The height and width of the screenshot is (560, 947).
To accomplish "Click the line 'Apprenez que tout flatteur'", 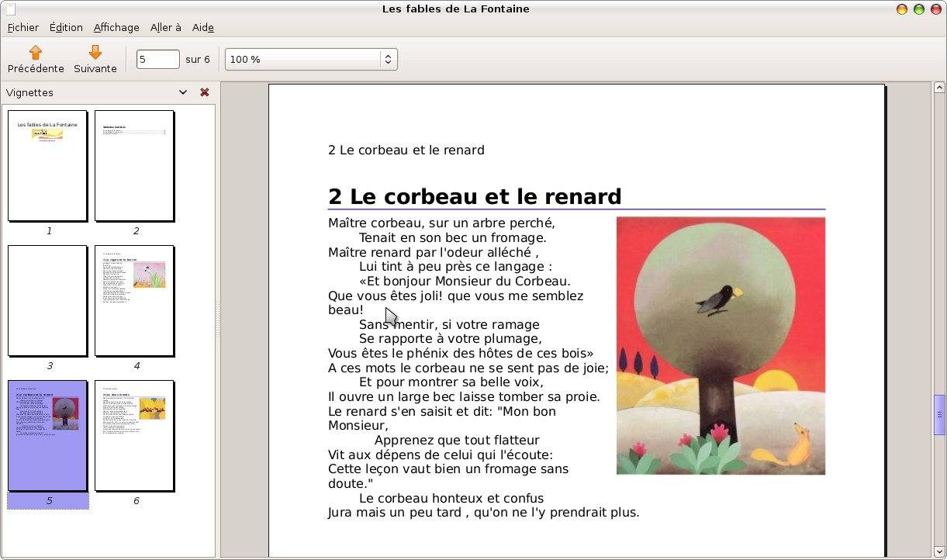I will pos(457,441).
